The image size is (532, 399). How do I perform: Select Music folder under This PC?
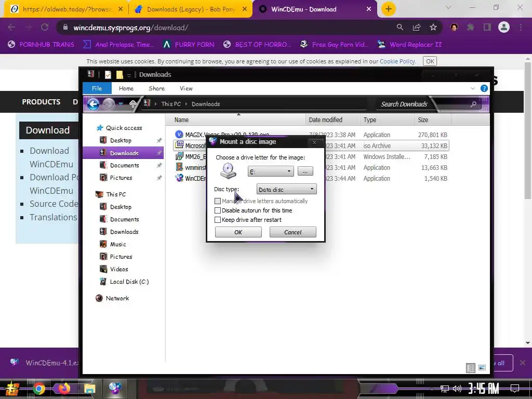coord(118,244)
